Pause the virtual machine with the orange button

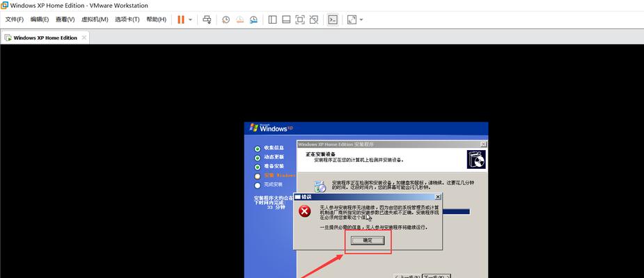pos(181,19)
